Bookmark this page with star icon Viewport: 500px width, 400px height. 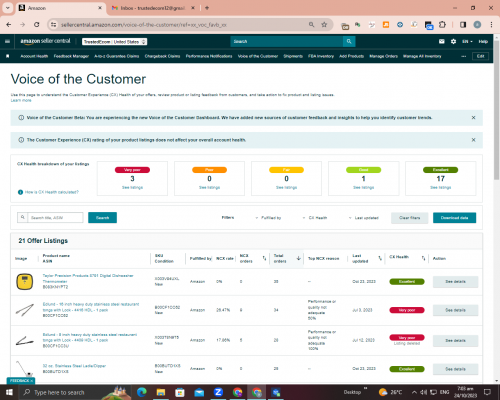pos(324,25)
